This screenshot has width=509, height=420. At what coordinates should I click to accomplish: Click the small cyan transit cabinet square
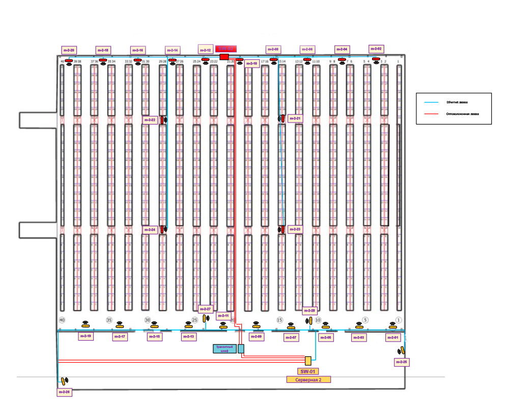(241, 348)
